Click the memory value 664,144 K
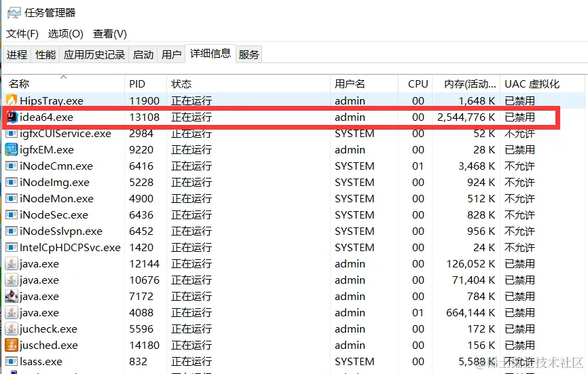 coord(471,313)
